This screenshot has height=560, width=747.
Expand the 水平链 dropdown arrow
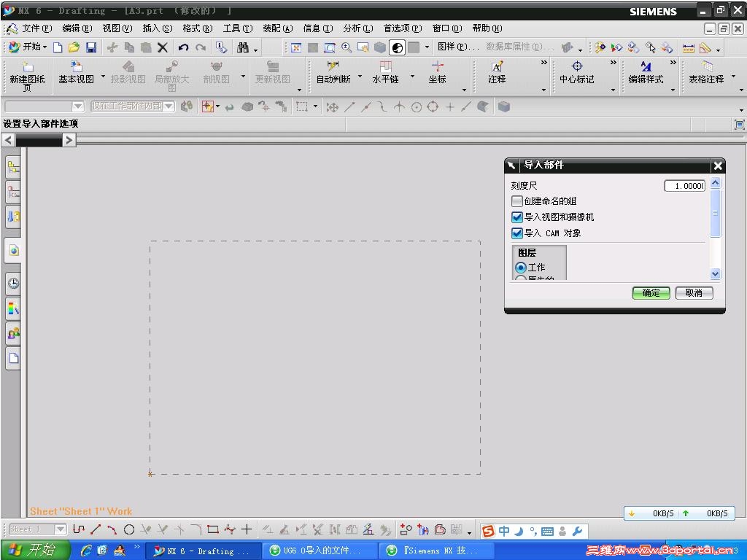coord(413,76)
